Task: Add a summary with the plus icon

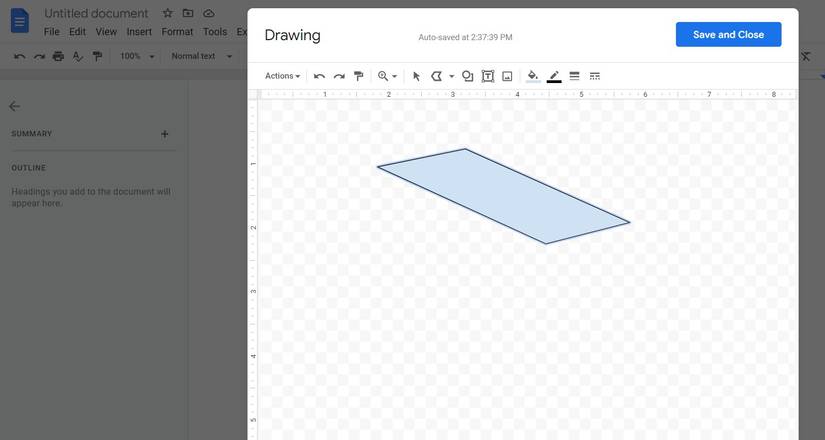Action: 165,134
